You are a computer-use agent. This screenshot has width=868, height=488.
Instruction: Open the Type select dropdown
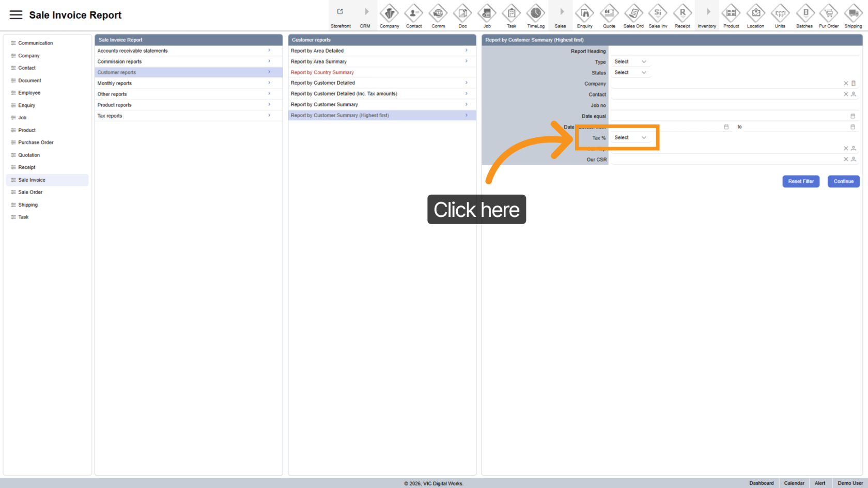tap(630, 62)
